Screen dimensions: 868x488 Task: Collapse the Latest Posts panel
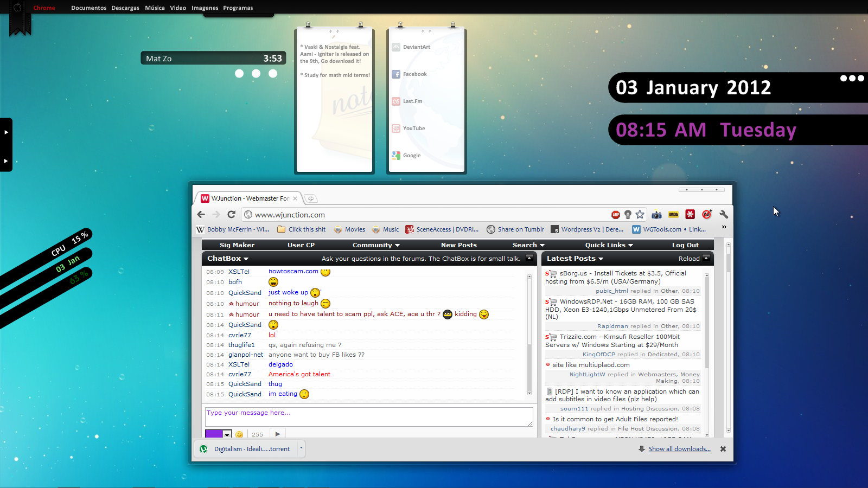tap(706, 258)
